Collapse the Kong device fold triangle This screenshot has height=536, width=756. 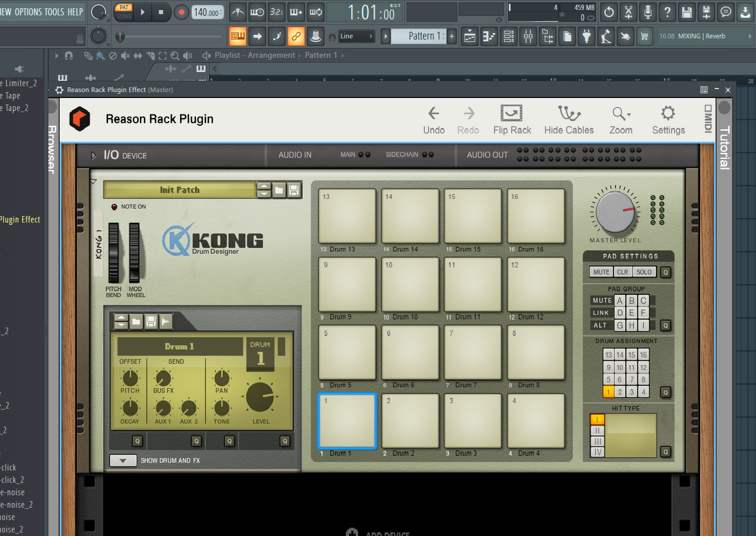tap(93, 182)
